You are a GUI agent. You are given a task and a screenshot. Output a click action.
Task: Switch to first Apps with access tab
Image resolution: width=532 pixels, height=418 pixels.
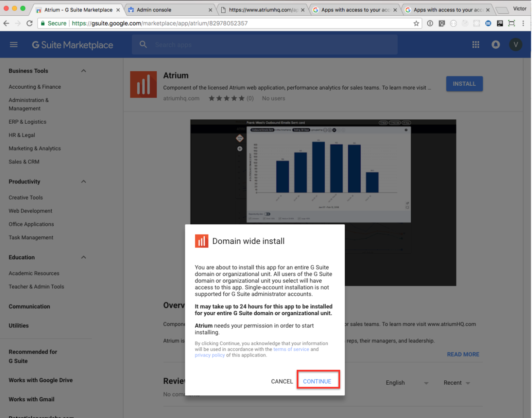[355, 10]
